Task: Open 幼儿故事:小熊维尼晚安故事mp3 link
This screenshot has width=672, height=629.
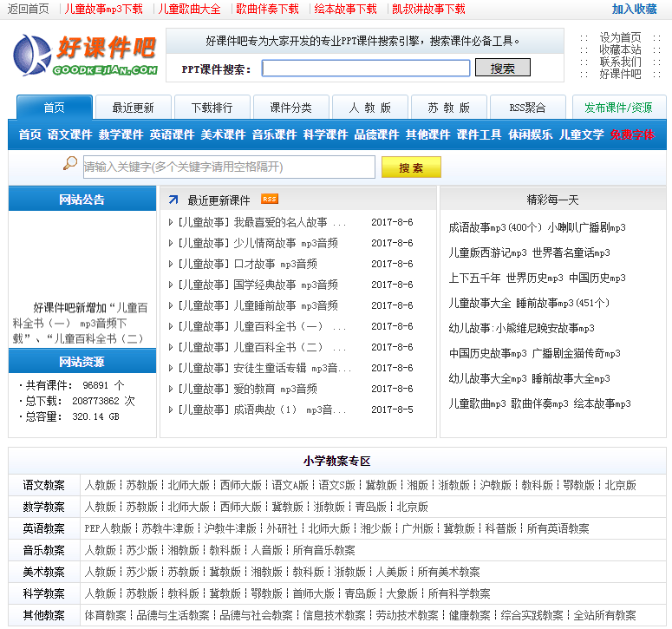Action: coord(521,329)
